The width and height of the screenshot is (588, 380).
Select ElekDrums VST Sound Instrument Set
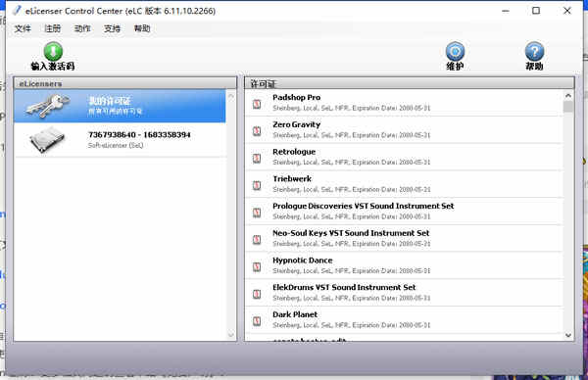(x=404, y=293)
